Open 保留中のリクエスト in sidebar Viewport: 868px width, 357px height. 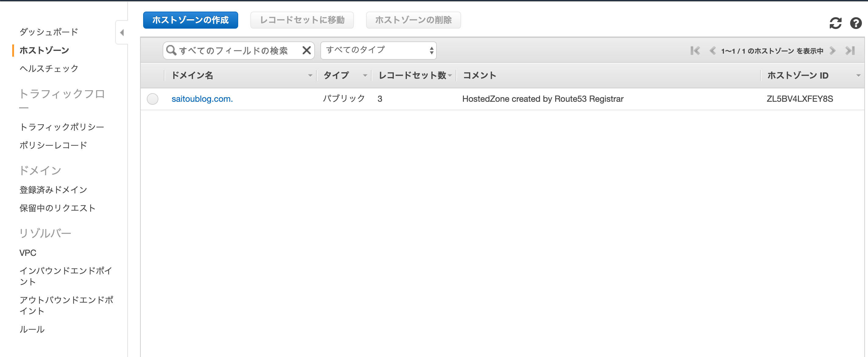click(x=57, y=208)
